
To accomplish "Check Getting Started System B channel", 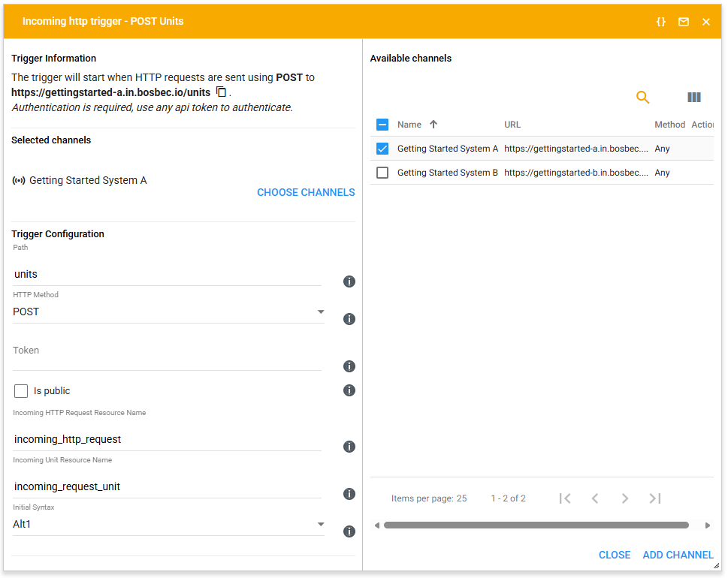I will (382, 173).
